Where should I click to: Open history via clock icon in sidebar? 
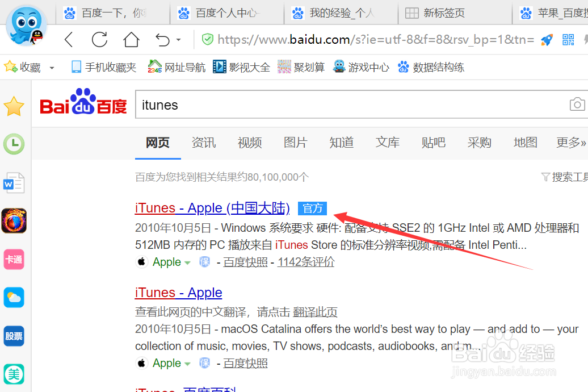14,144
